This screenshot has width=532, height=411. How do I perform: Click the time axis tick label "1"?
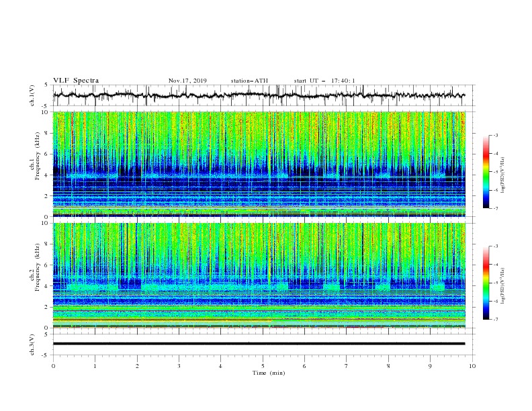pyautogui.click(x=95, y=366)
